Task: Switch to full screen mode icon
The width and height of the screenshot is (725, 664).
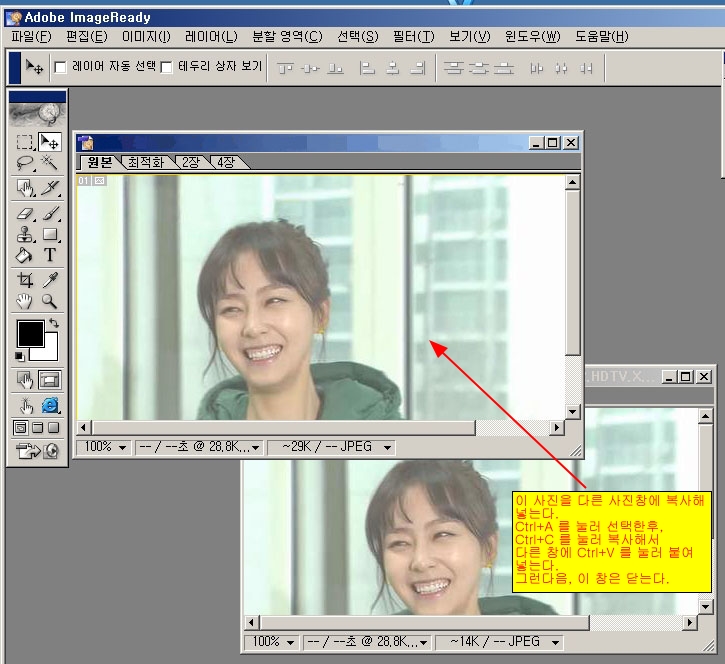Action: point(54,428)
